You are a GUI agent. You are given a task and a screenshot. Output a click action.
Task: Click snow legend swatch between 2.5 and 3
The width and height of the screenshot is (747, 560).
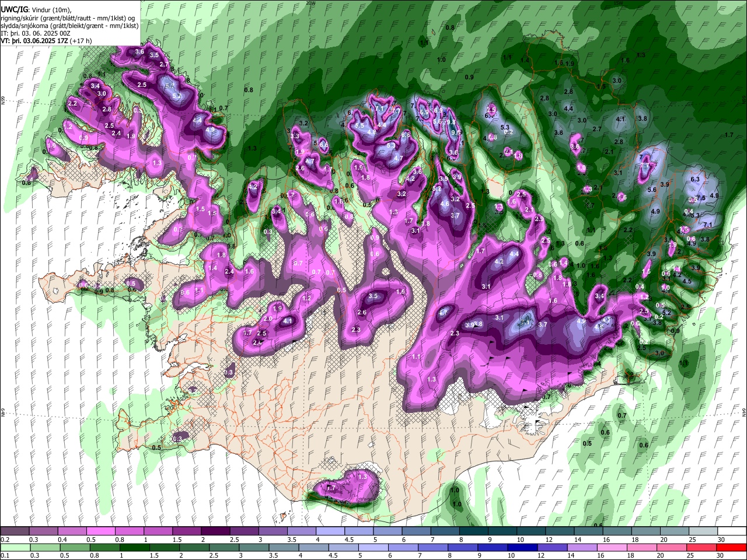coord(244,531)
